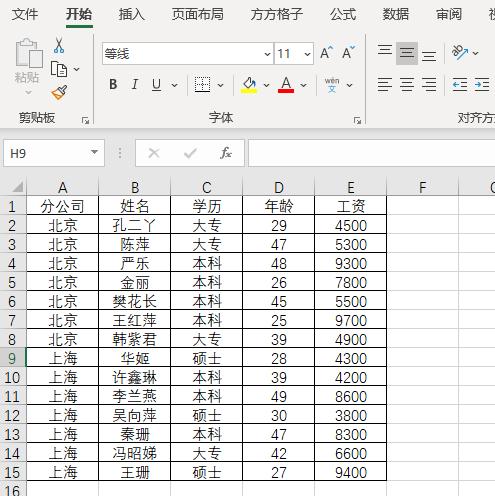
Task: Click the Copy icon in clipboard group
Action: [x=59, y=69]
